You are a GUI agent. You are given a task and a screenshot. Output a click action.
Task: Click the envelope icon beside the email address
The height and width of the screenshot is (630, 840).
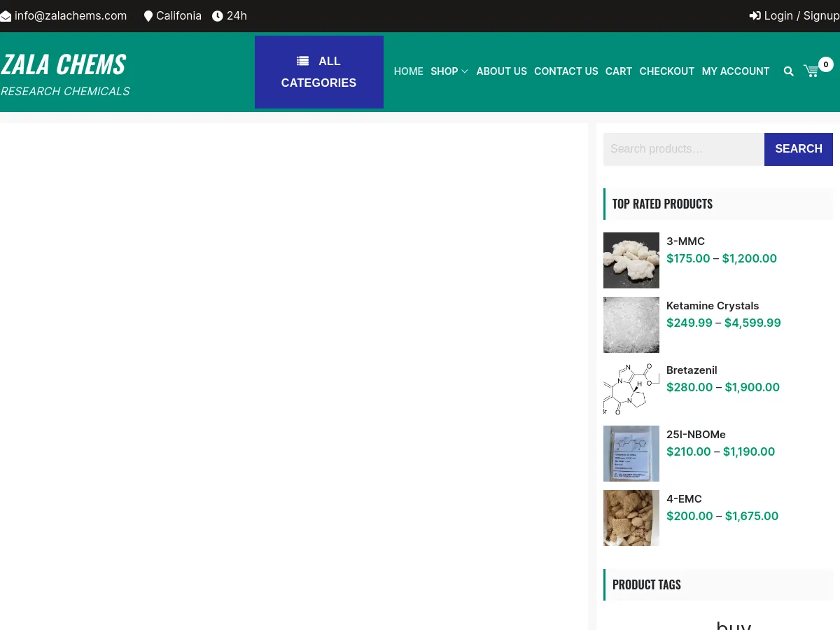[x=6, y=16]
